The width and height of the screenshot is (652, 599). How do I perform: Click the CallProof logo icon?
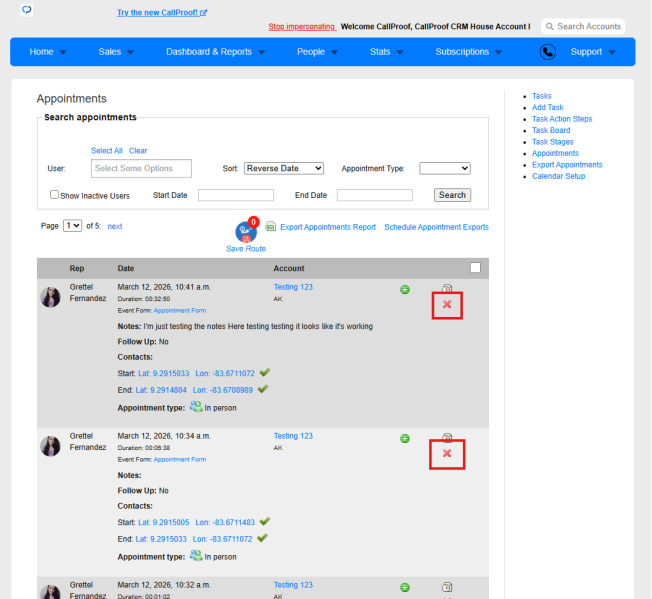27,9
